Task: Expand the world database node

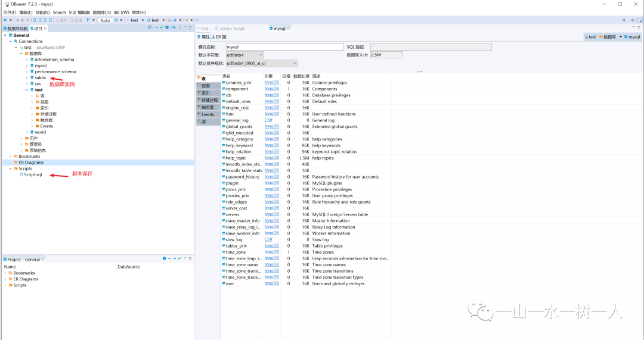Action: (27, 132)
